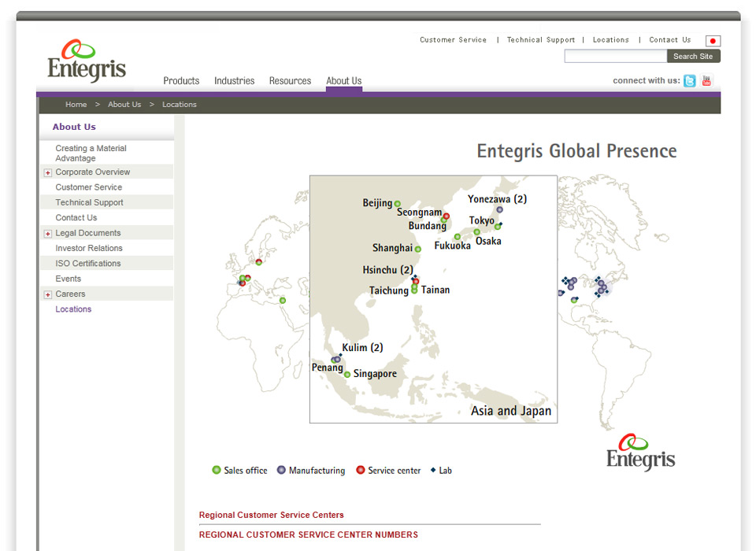Open Legal Documents sidebar link
The width and height of the screenshot is (756, 551).
pyautogui.click(x=88, y=233)
